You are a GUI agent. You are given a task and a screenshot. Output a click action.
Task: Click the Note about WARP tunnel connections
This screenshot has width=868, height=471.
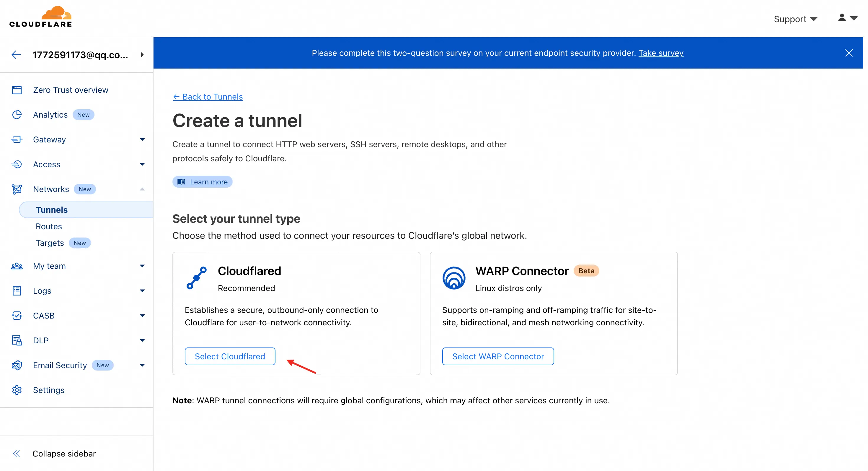391,401
